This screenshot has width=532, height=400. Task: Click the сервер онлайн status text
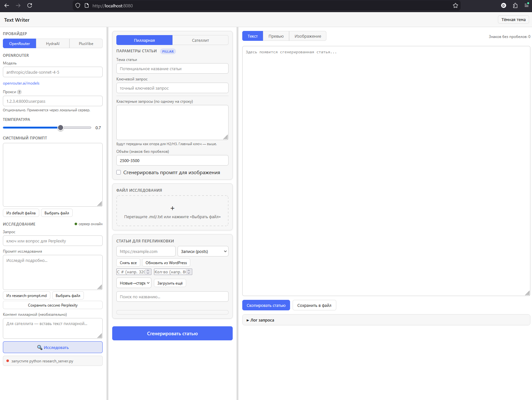click(x=91, y=224)
